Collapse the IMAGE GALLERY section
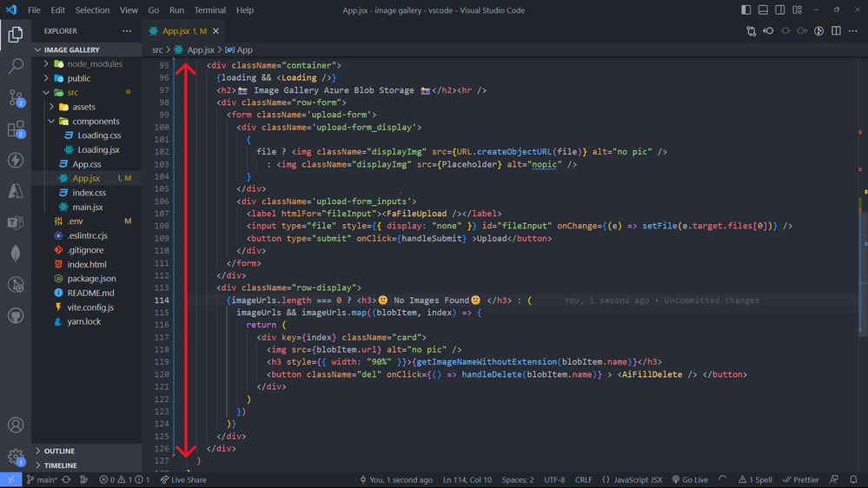 (87, 49)
